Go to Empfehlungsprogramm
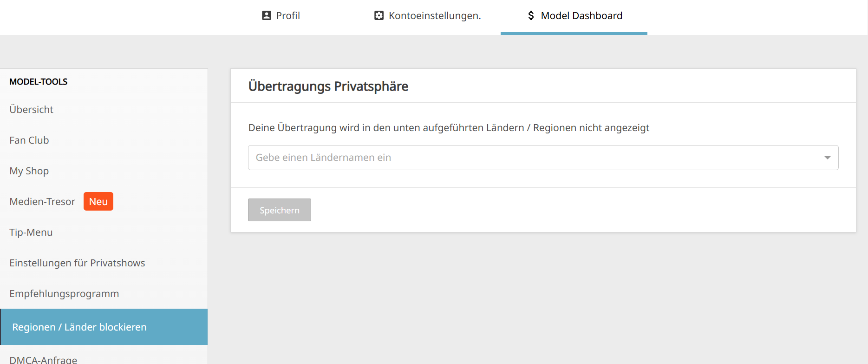 [x=64, y=294]
